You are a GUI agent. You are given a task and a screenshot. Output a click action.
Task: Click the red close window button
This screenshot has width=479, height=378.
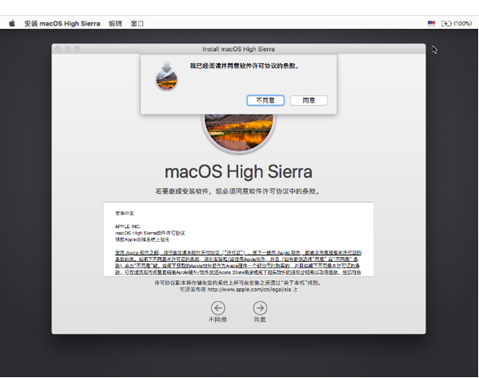[x=58, y=49]
